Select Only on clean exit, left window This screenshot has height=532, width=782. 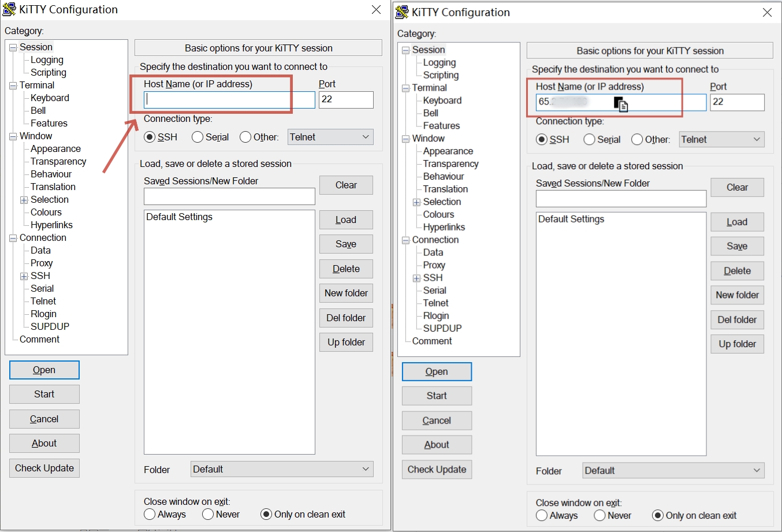click(x=266, y=514)
